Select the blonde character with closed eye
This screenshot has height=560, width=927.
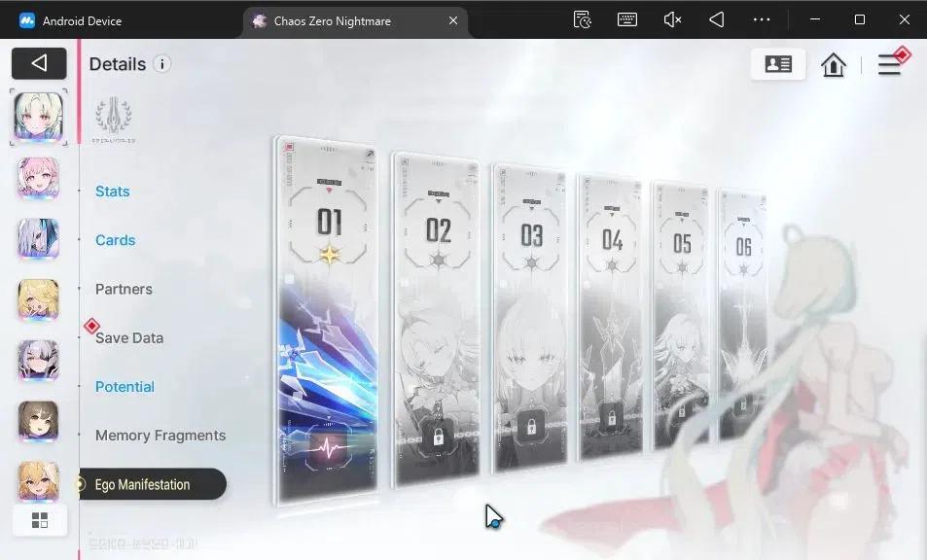click(39, 299)
